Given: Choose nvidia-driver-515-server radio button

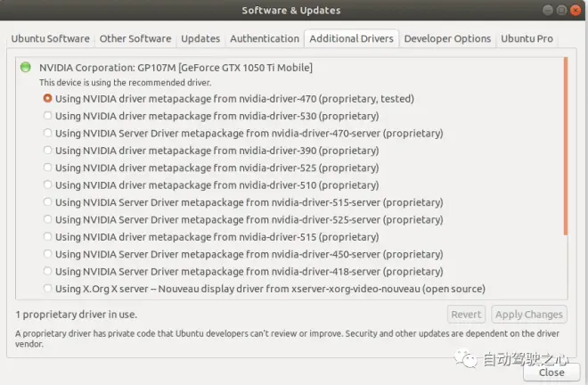Looking at the screenshot, I should click(x=47, y=202).
